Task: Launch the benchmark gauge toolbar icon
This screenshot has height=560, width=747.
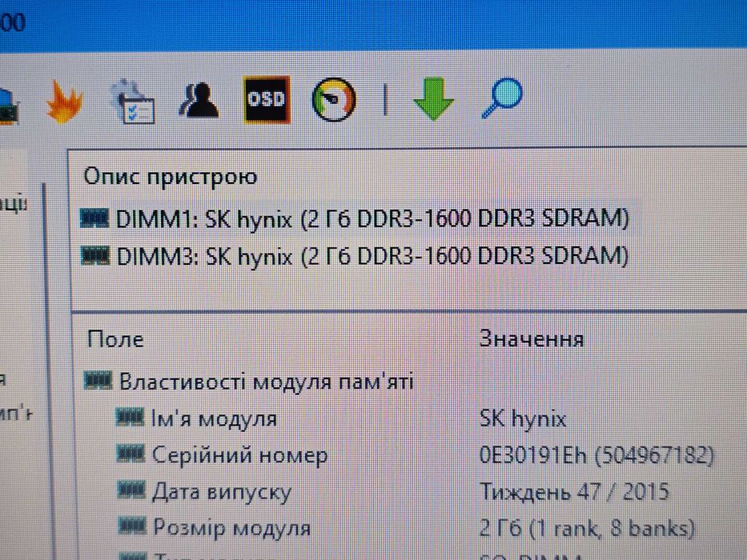Action: [x=334, y=99]
